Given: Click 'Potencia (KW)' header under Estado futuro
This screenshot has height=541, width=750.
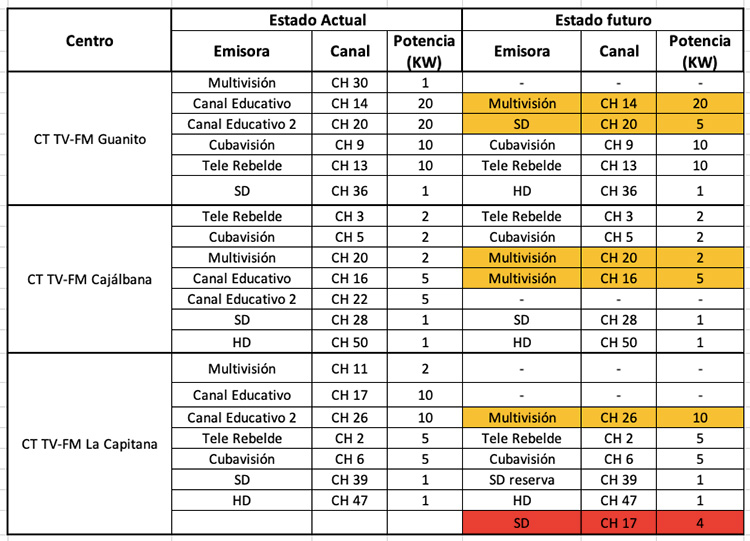Looking at the screenshot, I should (x=700, y=51).
